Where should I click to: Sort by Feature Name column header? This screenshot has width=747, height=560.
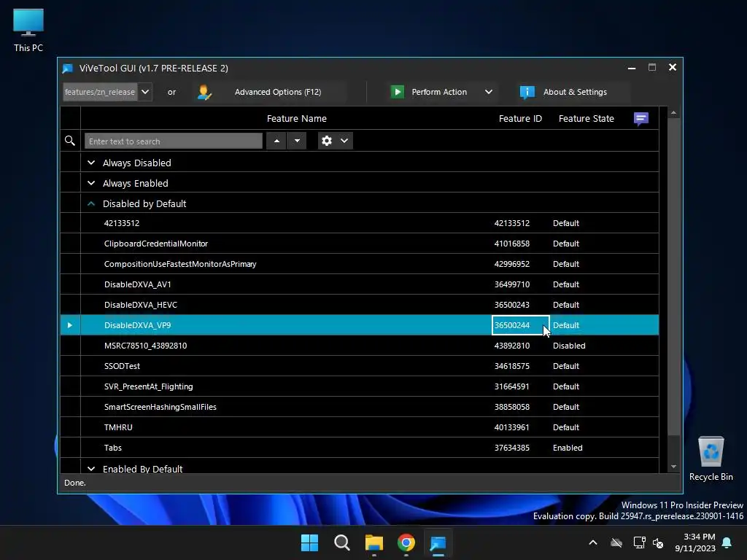coord(296,119)
